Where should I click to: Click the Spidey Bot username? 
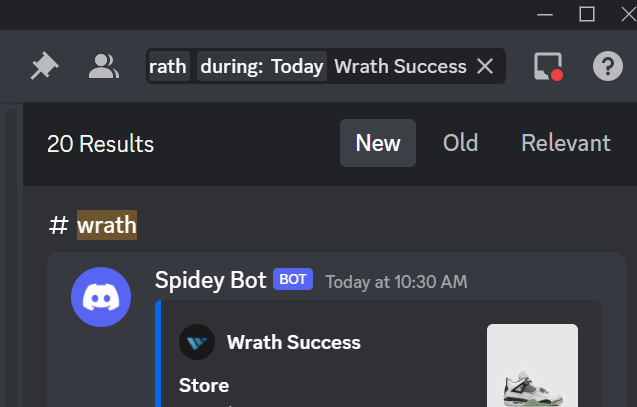[210, 280]
